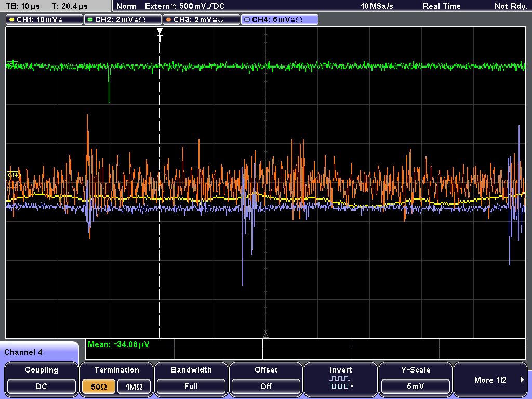The width and height of the screenshot is (532, 399).
Task: Click the trigger position T marker
Action: tap(160, 34)
